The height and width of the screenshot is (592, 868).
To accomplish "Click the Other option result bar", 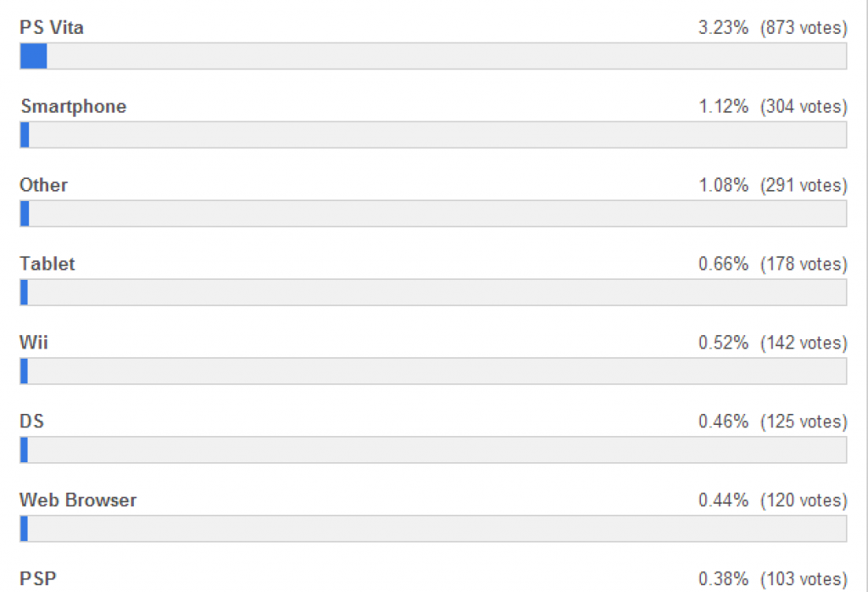I will 433,214.
